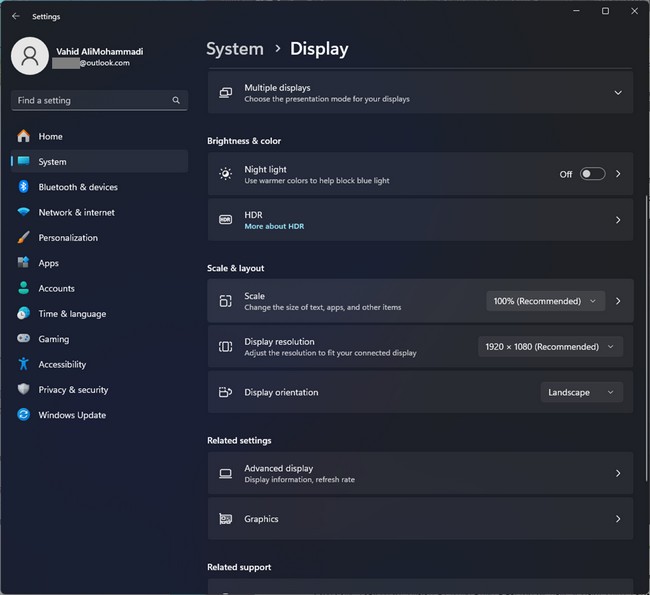Click the Gaming controller icon
This screenshot has height=595, width=650.
pos(24,338)
